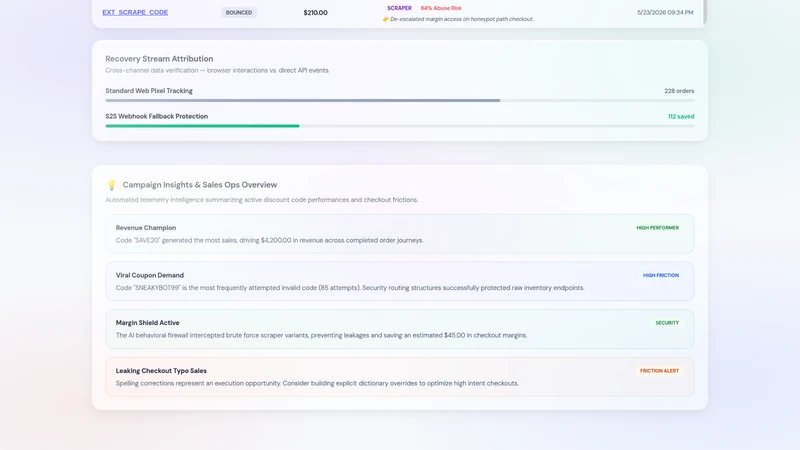
Task: Click the Automated telemetry intelligence subtitle
Action: pyautogui.click(x=261, y=200)
